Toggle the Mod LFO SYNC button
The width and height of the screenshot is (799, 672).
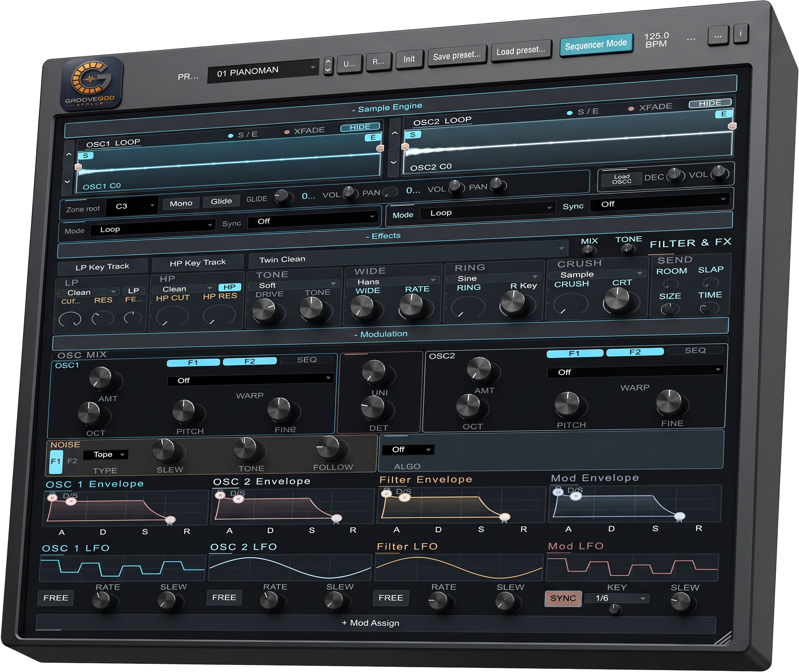tap(563, 598)
